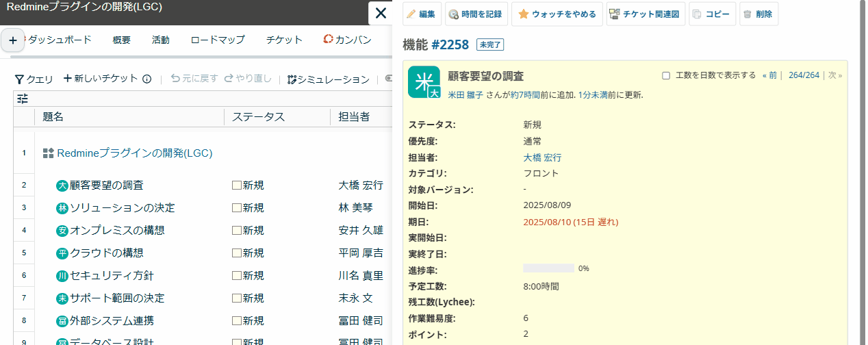Open the ダッシュボード tab

(60, 40)
